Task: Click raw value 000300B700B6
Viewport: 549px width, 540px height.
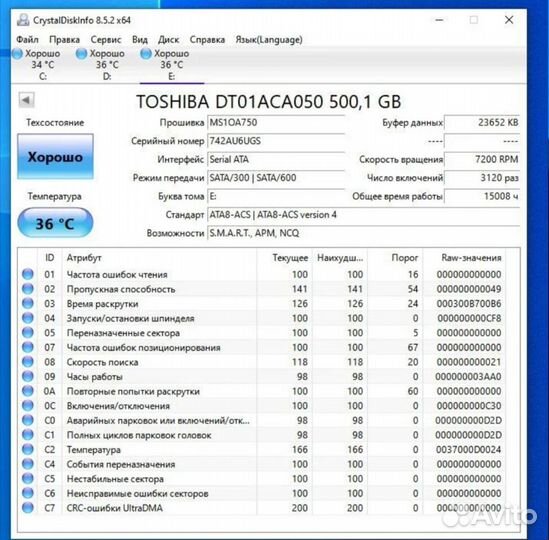Action: pyautogui.click(x=468, y=304)
